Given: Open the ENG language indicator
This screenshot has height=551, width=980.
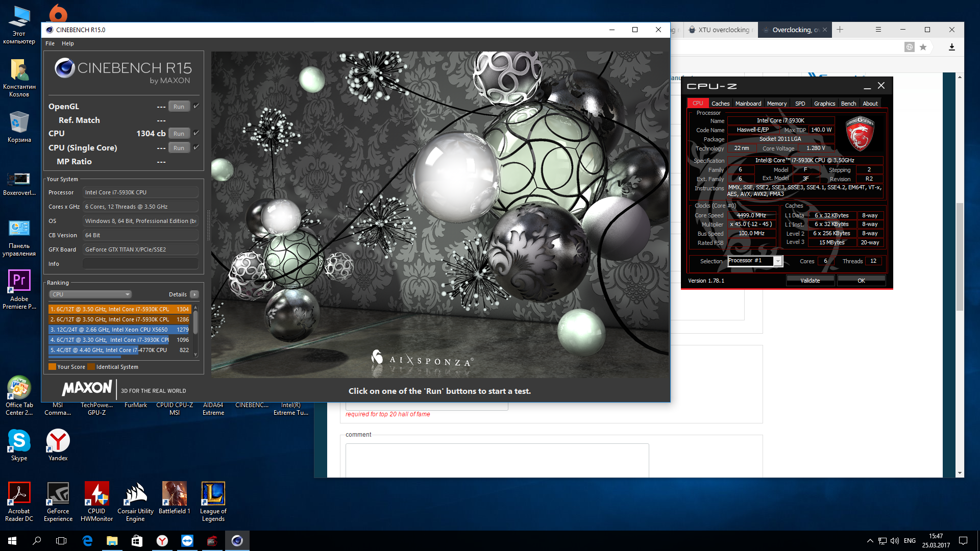Looking at the screenshot, I should pos(910,541).
